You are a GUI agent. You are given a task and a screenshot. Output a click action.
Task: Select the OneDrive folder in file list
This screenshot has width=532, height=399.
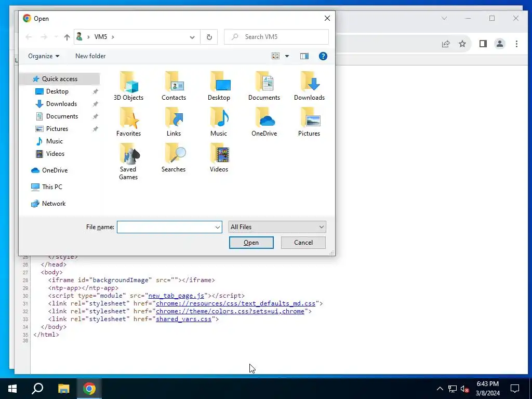pyautogui.click(x=264, y=122)
